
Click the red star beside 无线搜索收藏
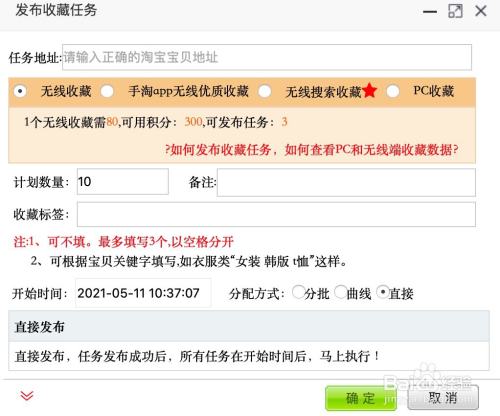point(370,91)
